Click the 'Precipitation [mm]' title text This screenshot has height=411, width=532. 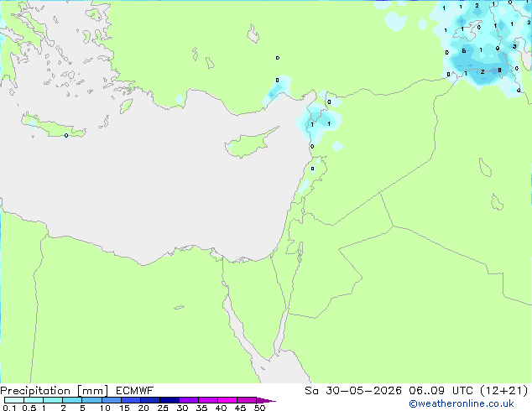pyautogui.click(x=55, y=391)
